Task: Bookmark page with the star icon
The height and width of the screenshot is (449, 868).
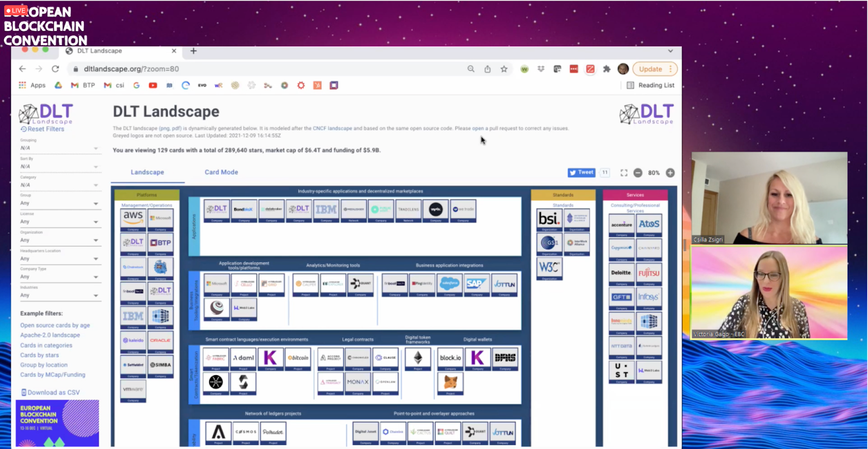Action: pyautogui.click(x=504, y=69)
